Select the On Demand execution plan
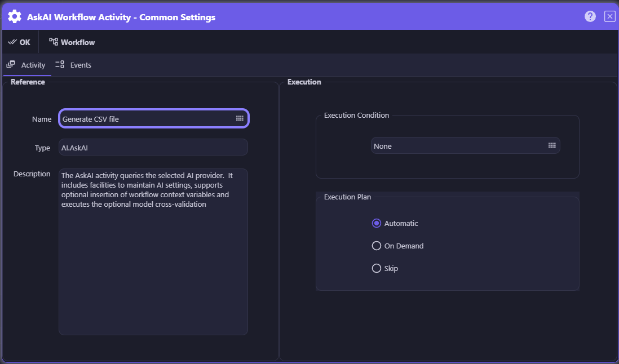The image size is (619, 364). click(x=397, y=246)
